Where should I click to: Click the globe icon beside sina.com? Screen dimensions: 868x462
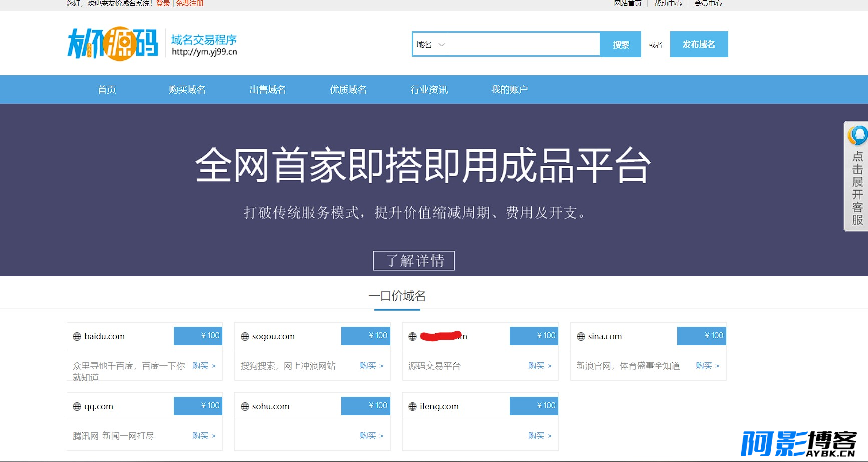[x=581, y=337]
